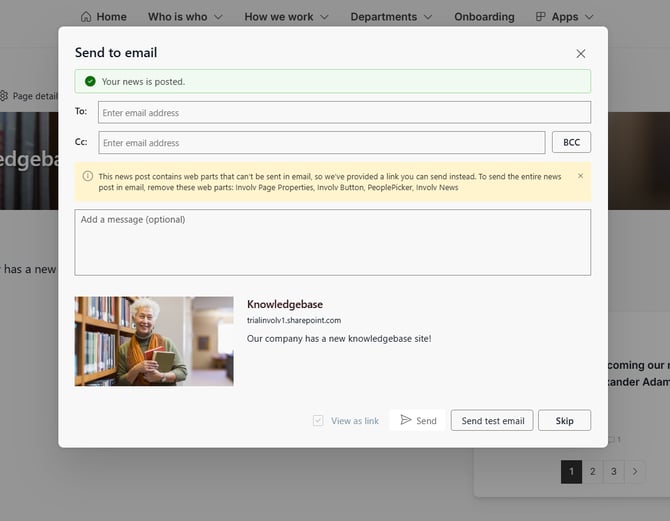This screenshot has width=670, height=521.
Task: Toggle the View as link checkbox
Action: point(319,421)
